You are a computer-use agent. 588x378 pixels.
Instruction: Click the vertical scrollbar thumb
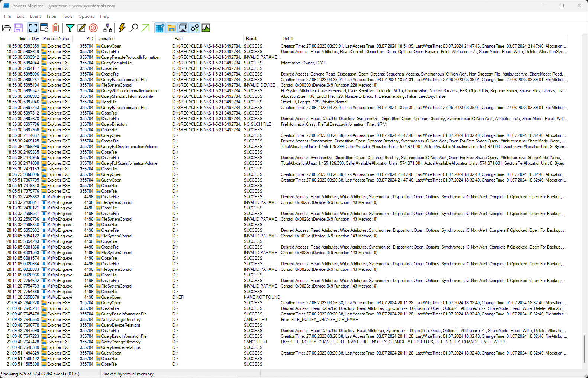(584, 349)
